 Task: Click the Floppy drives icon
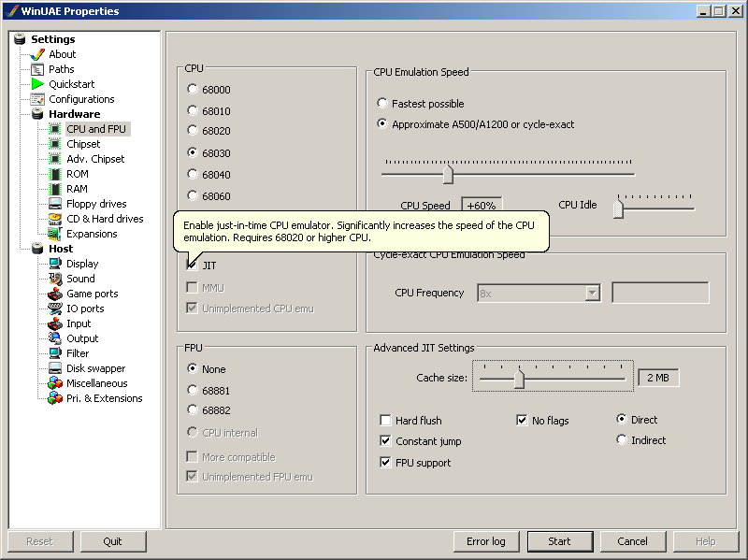coord(55,204)
